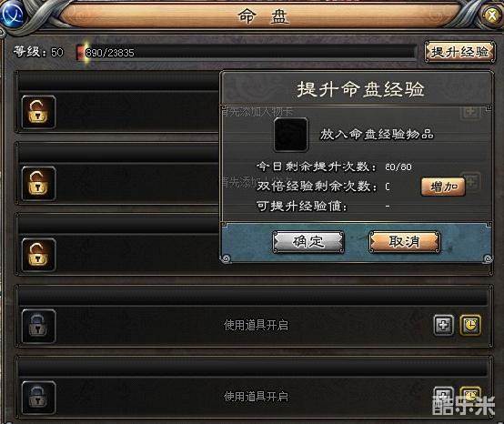Confirm with the 确定 button
504x424 pixels.
click(x=308, y=242)
